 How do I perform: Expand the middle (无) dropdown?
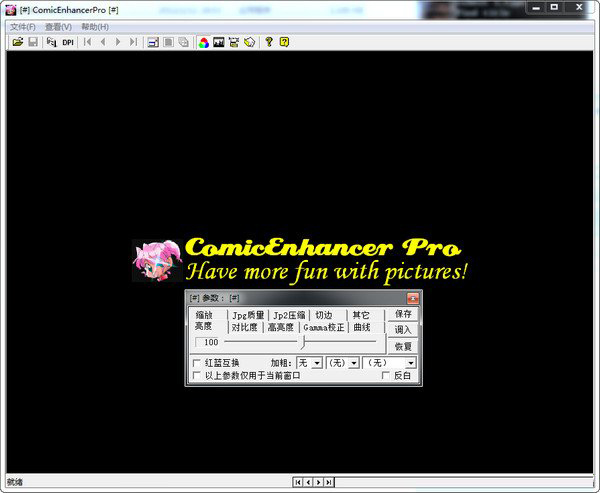tap(354, 363)
